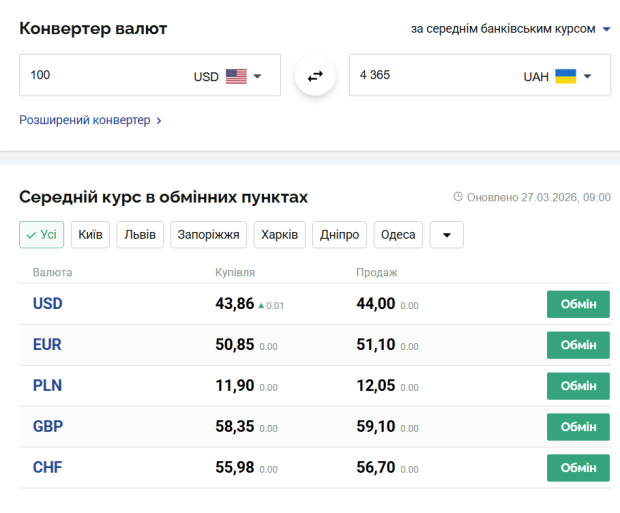Switch to the Одеса city tab
Viewport: 620px width, 513px height.
click(x=398, y=235)
